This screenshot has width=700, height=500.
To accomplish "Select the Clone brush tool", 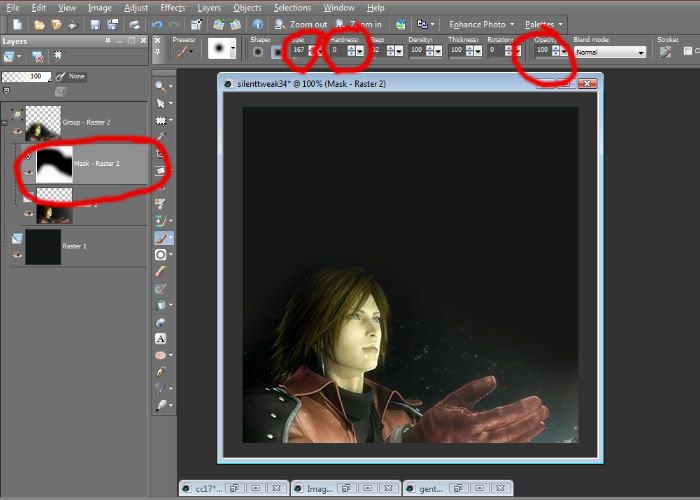I will coord(160,221).
